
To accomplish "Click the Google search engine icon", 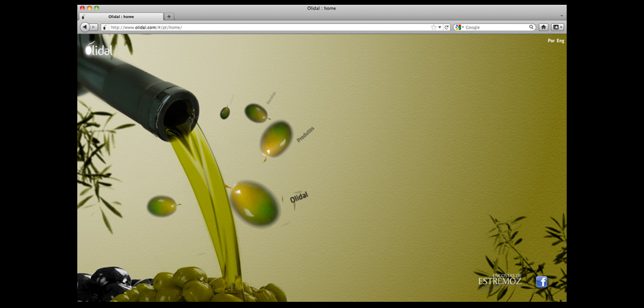I will point(459,27).
